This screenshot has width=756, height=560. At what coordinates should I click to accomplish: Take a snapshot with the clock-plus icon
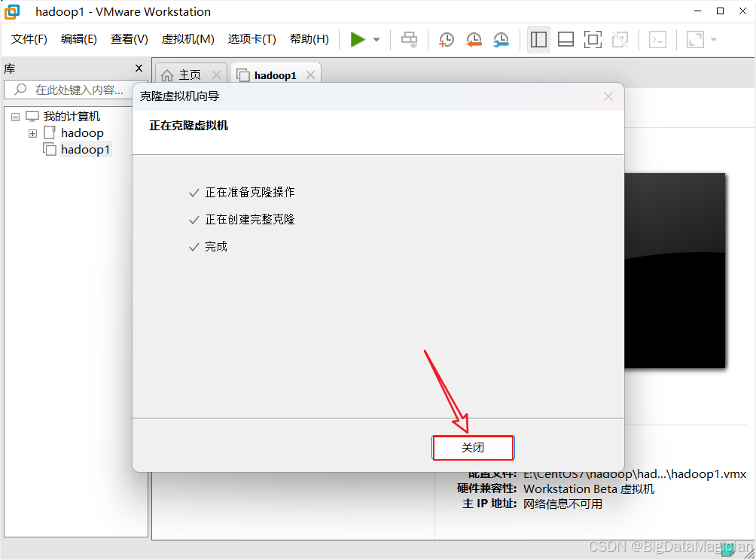[x=447, y=40]
